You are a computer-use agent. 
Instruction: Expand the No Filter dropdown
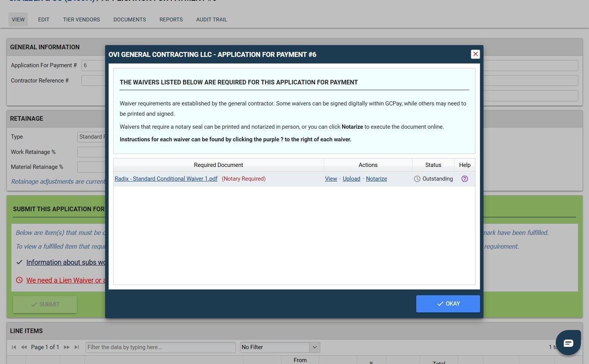point(315,347)
